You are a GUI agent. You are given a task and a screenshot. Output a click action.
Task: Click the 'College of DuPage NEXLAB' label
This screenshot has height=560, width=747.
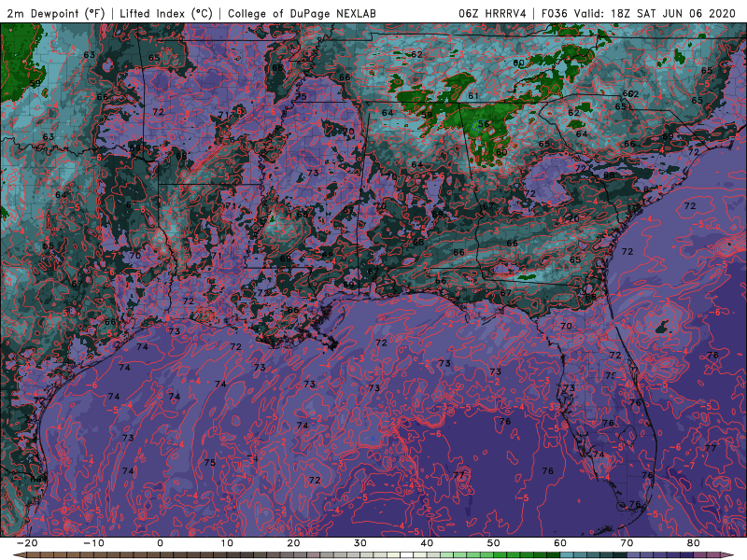click(302, 13)
